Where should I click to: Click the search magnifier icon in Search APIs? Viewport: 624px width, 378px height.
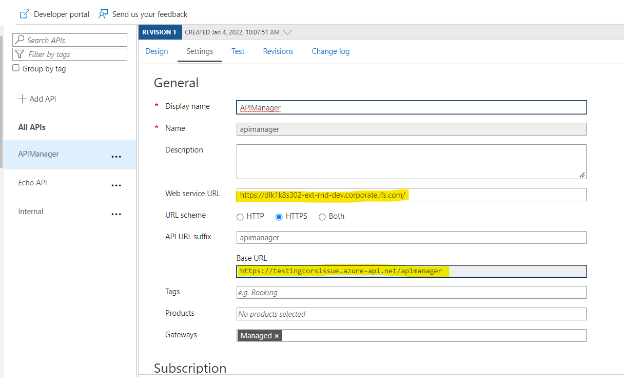click(x=20, y=39)
